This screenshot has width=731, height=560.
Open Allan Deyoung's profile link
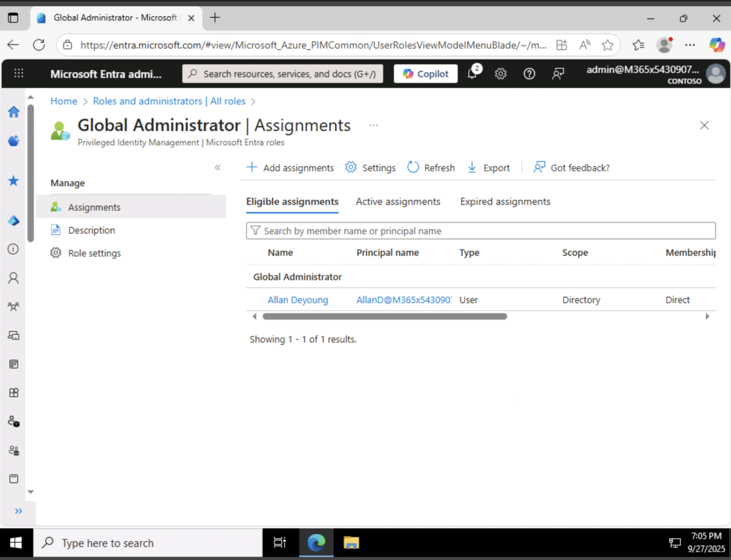pos(298,299)
